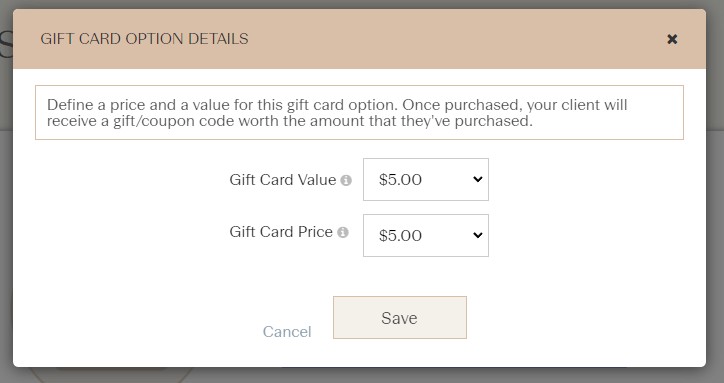Open the Gift Card Value dropdown
The image size is (724, 383).
[426, 179]
